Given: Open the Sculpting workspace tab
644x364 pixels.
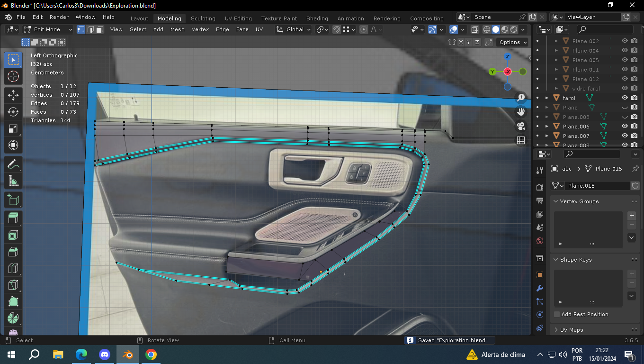Looking at the screenshot, I should (203, 18).
